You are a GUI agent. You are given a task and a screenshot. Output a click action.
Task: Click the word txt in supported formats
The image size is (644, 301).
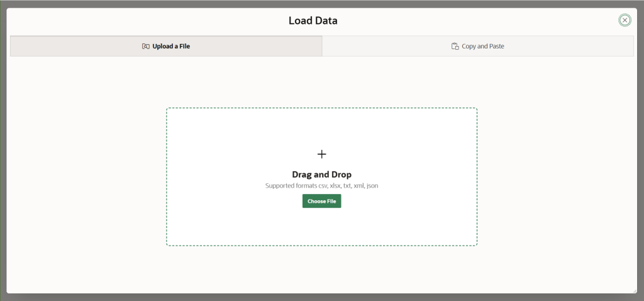tap(347, 186)
